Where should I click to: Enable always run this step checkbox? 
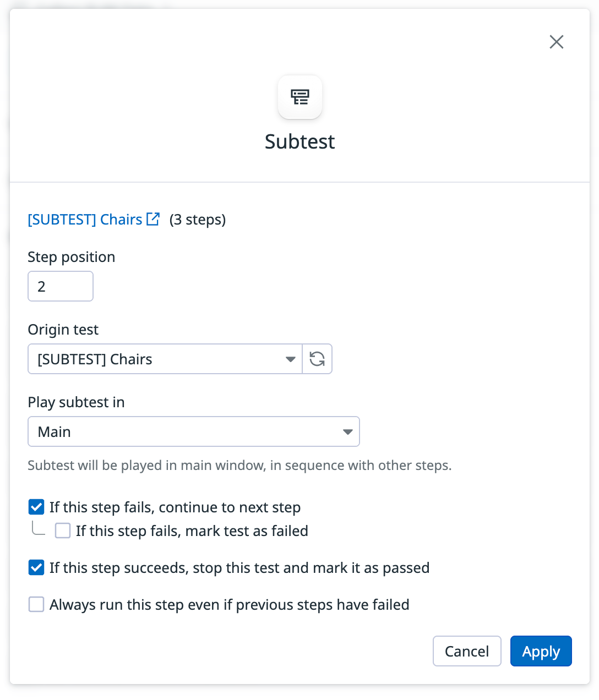tap(36, 604)
